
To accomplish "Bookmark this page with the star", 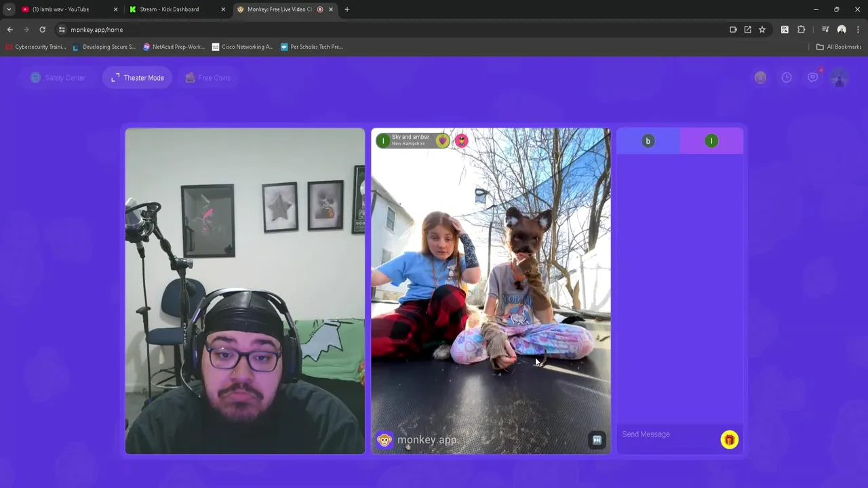I will (762, 30).
